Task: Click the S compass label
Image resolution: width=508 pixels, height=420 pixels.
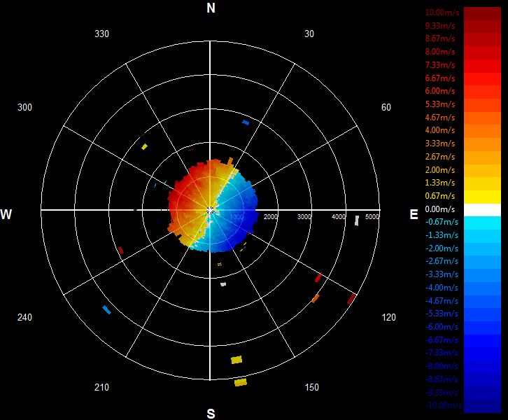Action: tap(211, 414)
